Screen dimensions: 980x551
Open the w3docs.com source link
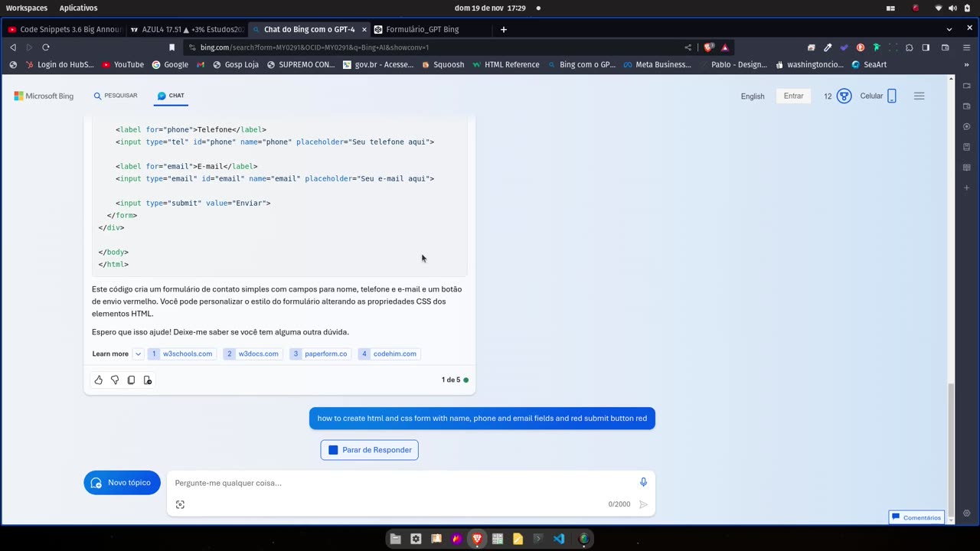click(253, 354)
